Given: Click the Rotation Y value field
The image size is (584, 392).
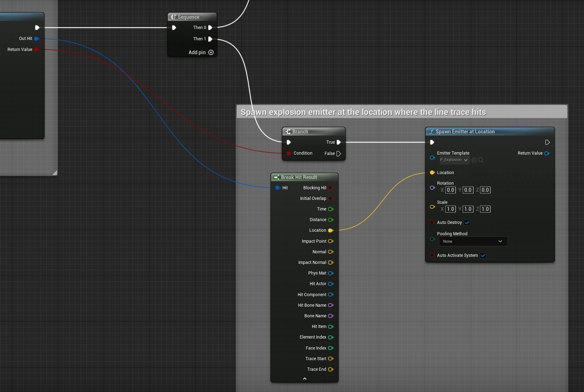Looking at the screenshot, I should click(468, 190).
